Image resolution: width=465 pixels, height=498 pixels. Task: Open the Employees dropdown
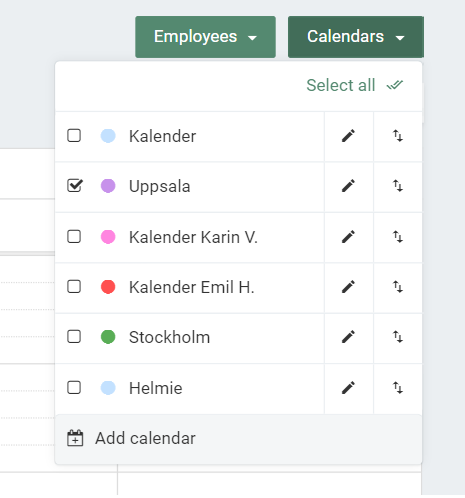click(x=205, y=37)
